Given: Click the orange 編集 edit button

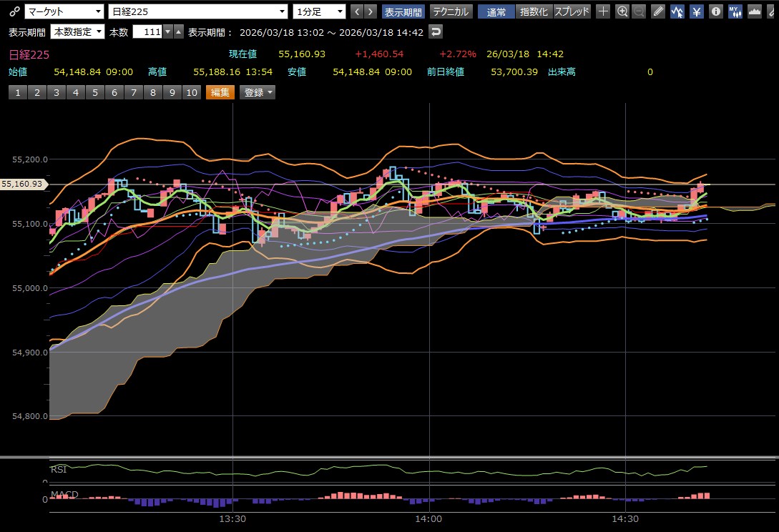Looking at the screenshot, I should coord(220,92).
